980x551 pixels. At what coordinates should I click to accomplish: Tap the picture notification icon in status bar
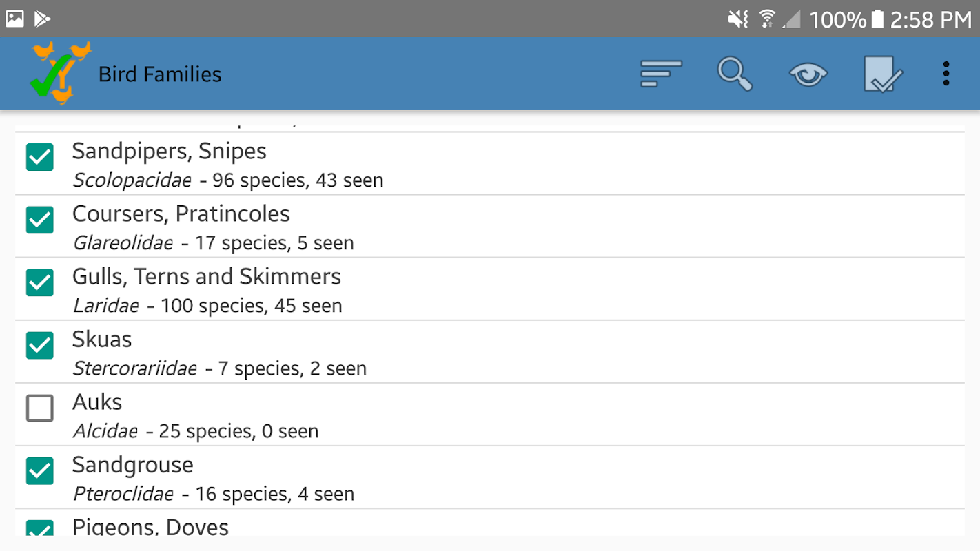pos(14,19)
